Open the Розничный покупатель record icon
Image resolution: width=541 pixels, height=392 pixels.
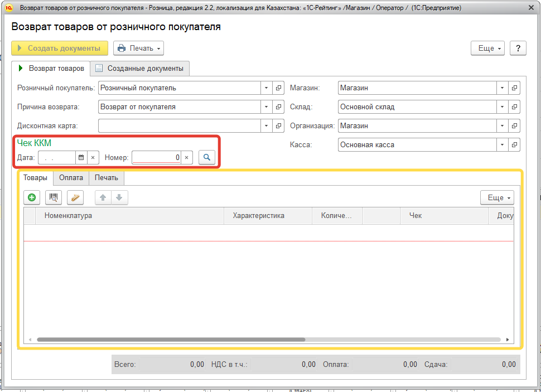279,88
